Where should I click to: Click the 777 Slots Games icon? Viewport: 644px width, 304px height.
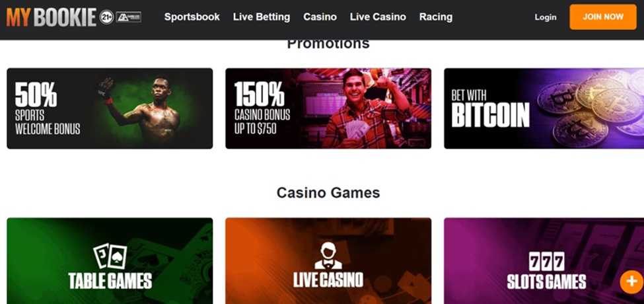coord(546,261)
